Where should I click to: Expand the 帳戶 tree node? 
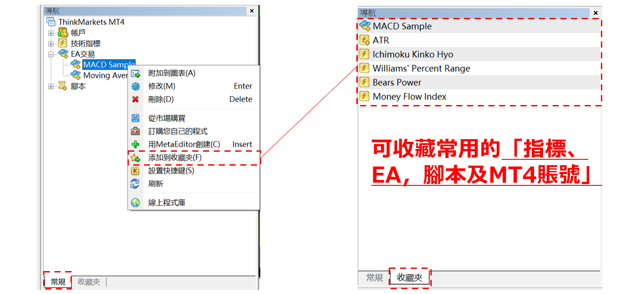point(51,33)
